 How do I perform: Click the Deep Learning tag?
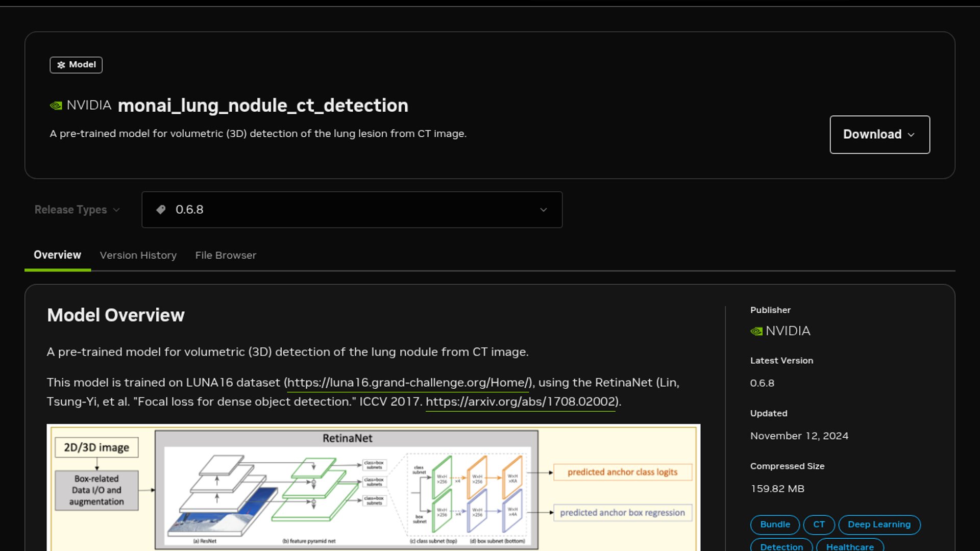point(879,524)
